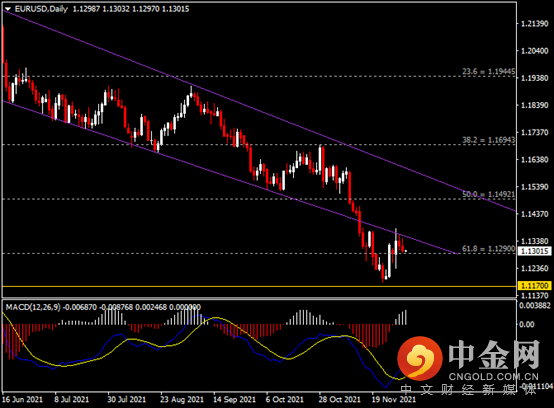Click the 1.21390 price scale value
This screenshot has width=554, height=408.
click(x=535, y=24)
